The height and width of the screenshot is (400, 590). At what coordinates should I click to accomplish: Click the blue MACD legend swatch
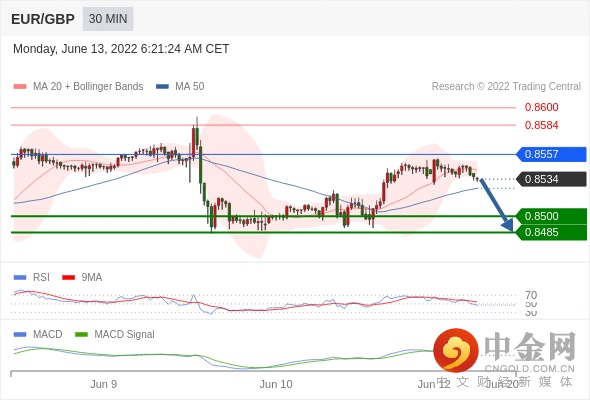pos(20,335)
